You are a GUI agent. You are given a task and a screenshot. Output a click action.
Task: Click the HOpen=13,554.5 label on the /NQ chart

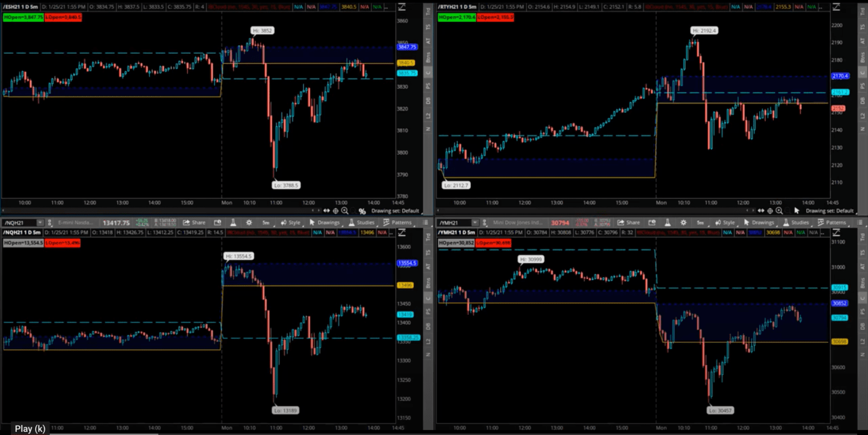coord(23,243)
